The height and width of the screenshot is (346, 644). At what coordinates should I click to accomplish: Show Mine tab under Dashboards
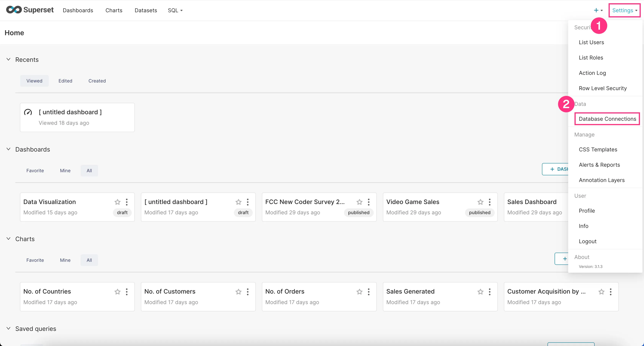point(65,171)
